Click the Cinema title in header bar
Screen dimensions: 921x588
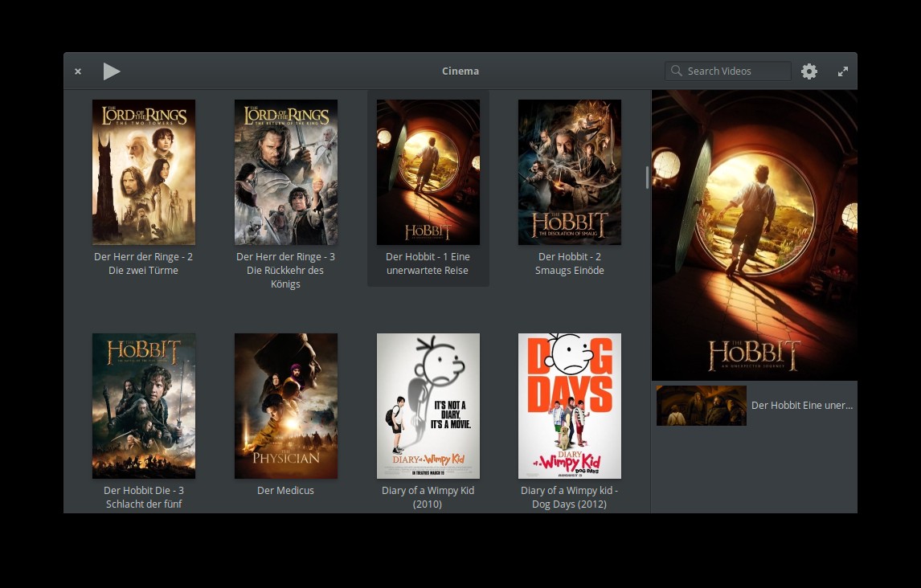pos(460,71)
